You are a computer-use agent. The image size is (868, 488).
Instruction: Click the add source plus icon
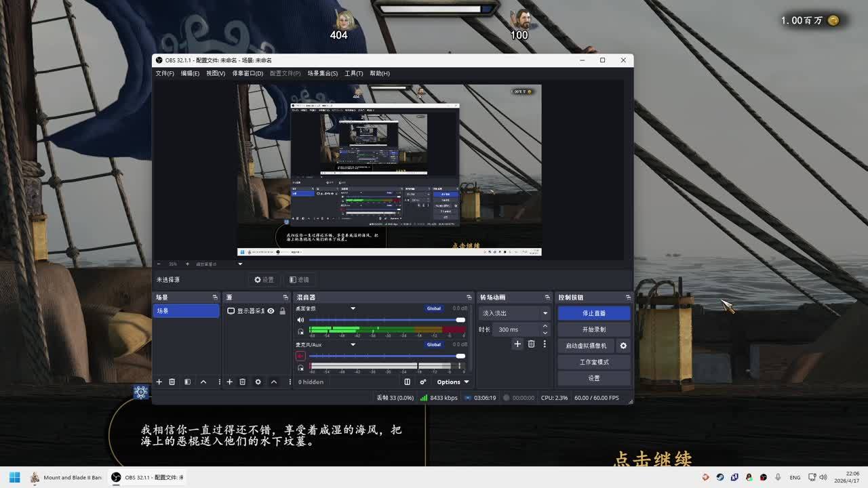pos(230,382)
